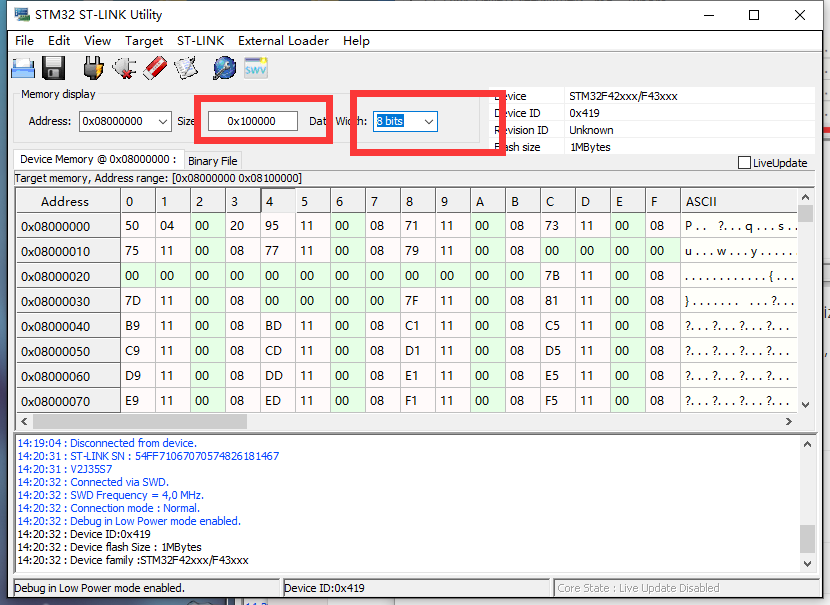Viewport: 830px width, 605px height.
Task: Click the log panel scroll up arrow
Action: click(807, 445)
